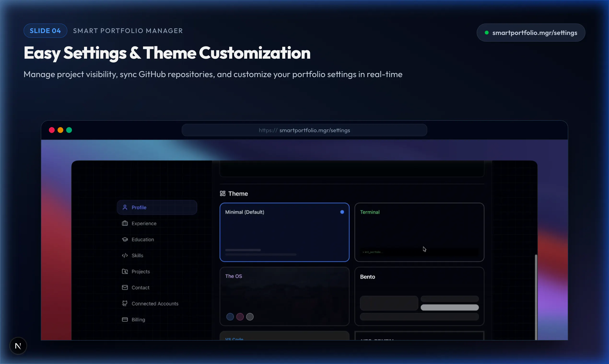Click the Connected Accounts GitHub icon
The width and height of the screenshot is (609, 364).
[x=125, y=304]
